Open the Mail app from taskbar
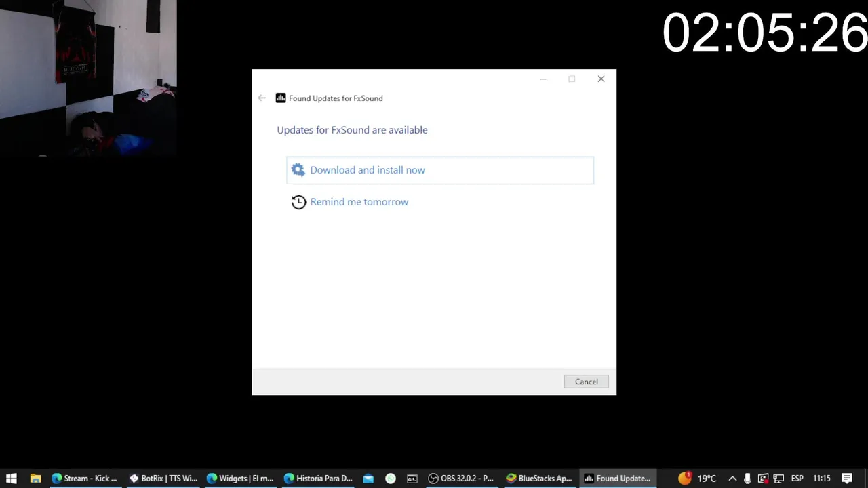This screenshot has width=868, height=488. click(368, 479)
